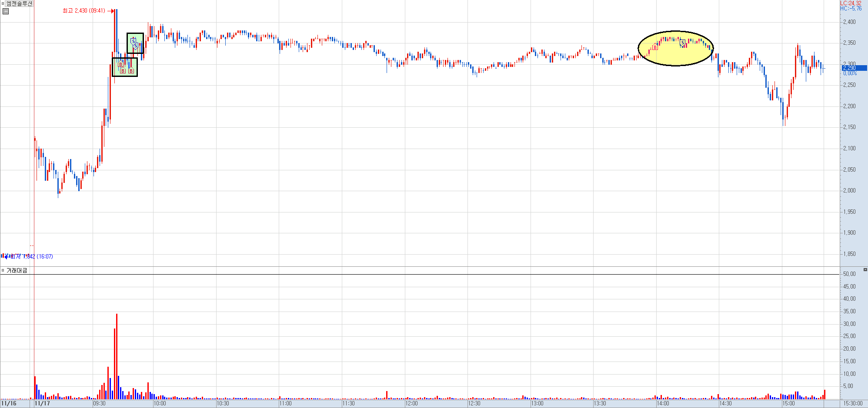Click the 09:30 time axis label
Viewport: 868px width, 408px height.
point(99,404)
